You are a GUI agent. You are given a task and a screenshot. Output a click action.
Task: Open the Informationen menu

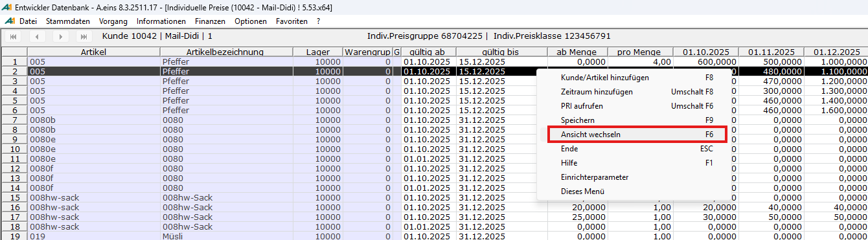pyautogui.click(x=161, y=21)
